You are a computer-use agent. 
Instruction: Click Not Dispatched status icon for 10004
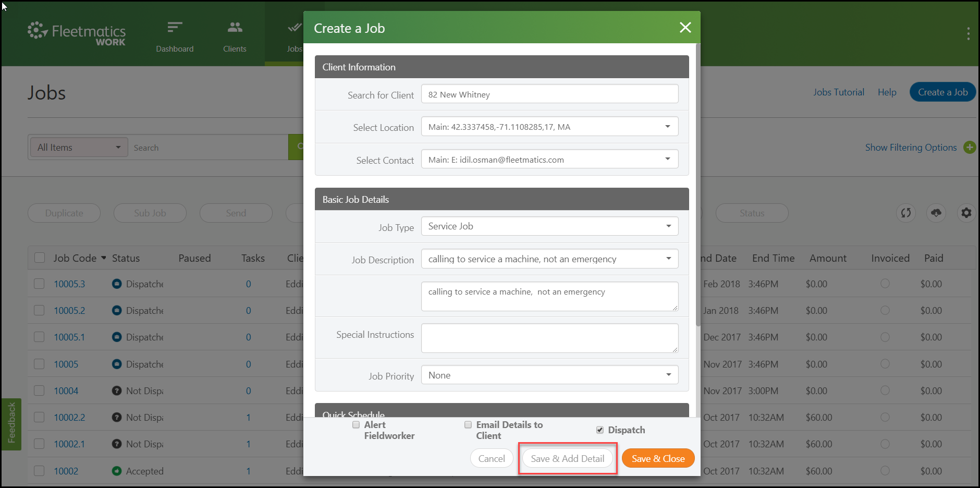click(x=117, y=391)
